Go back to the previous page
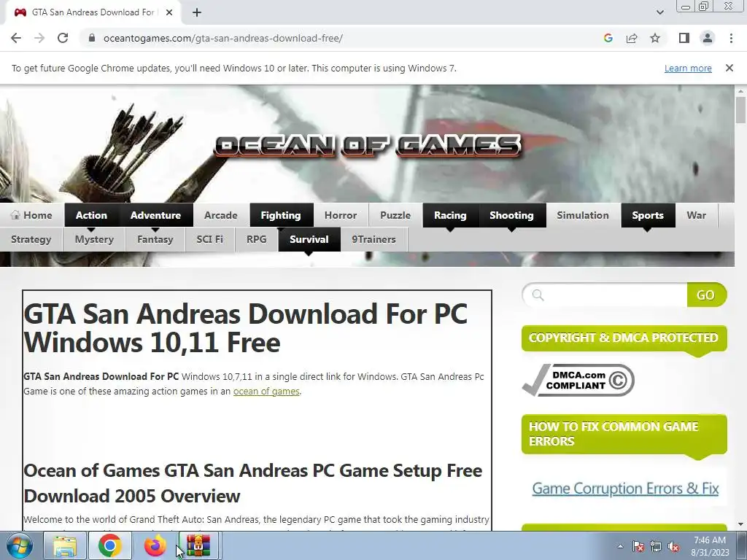This screenshot has width=747, height=560. click(x=16, y=38)
